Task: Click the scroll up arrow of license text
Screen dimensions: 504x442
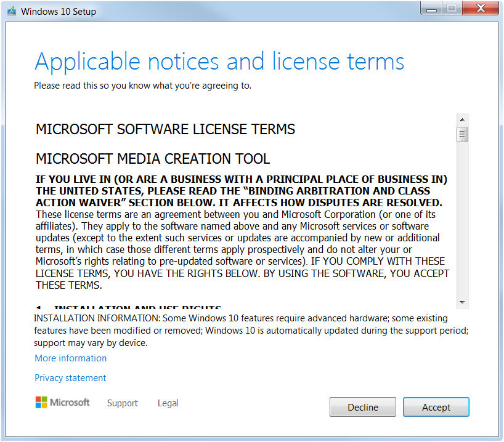Action: pos(462,120)
